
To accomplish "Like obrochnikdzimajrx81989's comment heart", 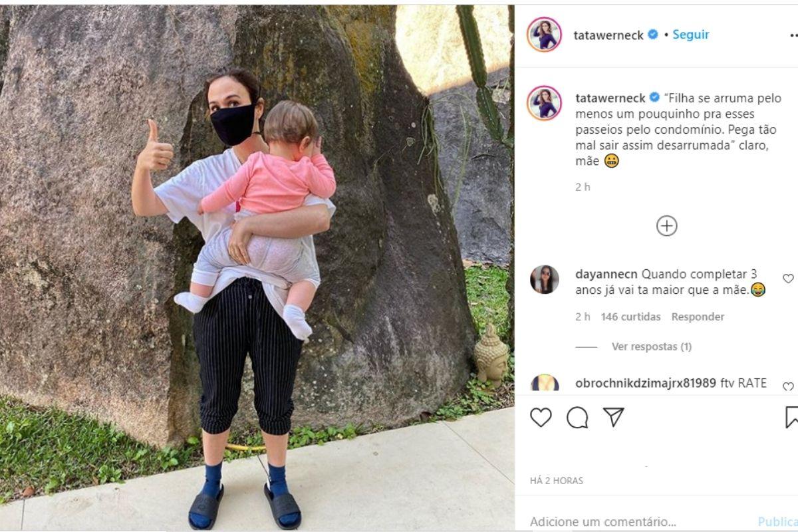I will click(x=788, y=386).
